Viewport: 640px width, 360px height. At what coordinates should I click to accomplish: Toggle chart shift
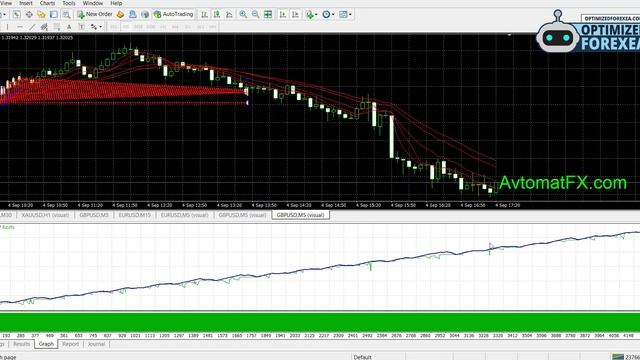(295, 15)
